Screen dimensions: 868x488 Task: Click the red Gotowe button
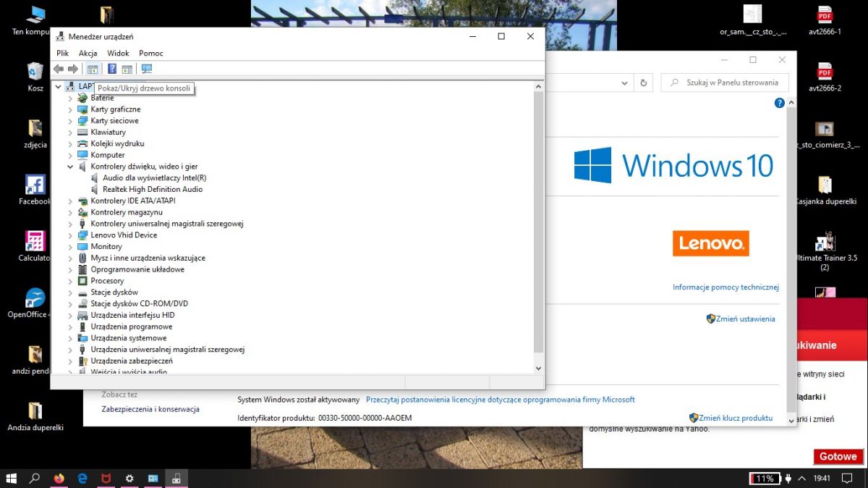pos(838,457)
